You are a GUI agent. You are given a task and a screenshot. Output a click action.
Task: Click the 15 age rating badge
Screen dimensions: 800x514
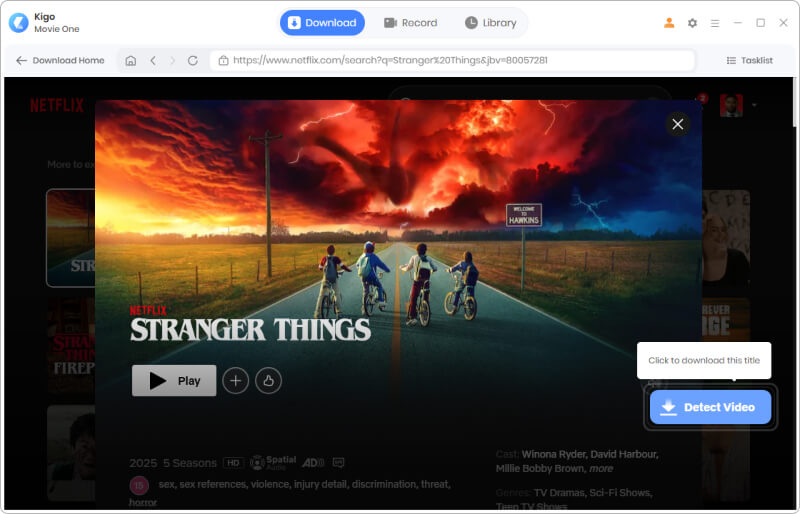pos(139,485)
